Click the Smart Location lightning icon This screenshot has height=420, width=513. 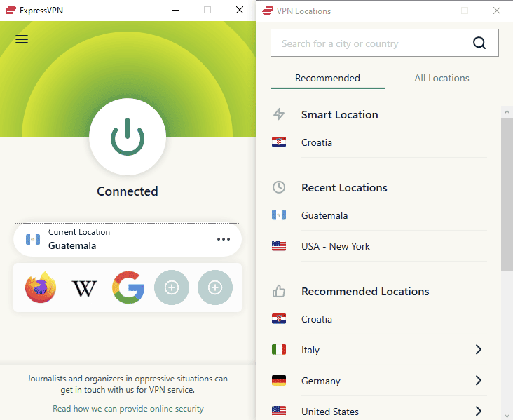click(x=279, y=114)
